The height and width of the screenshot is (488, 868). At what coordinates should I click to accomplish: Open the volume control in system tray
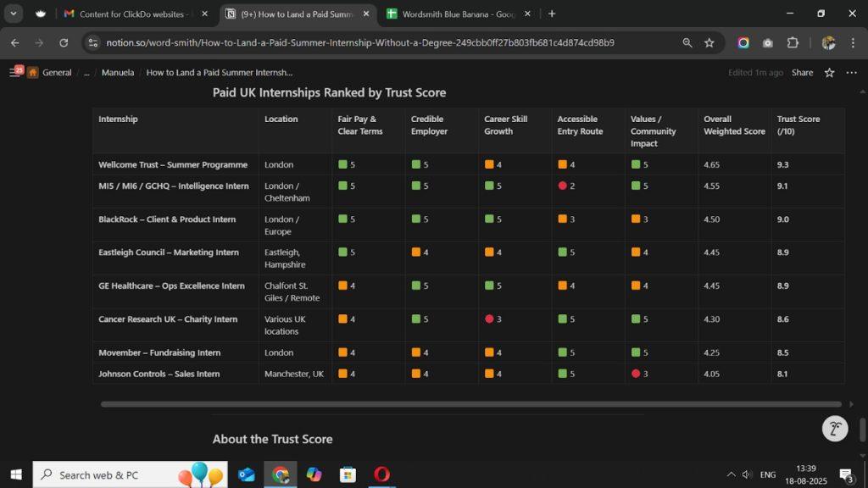coord(747,474)
